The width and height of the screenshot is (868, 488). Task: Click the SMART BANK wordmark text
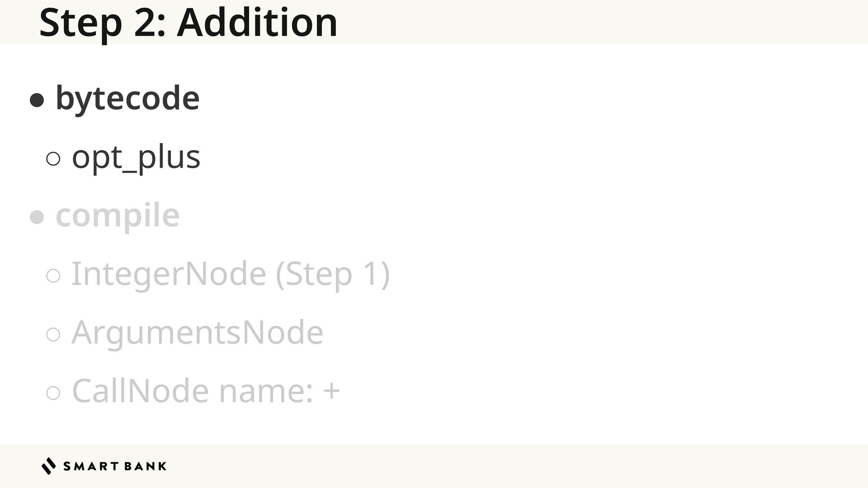[115, 466]
